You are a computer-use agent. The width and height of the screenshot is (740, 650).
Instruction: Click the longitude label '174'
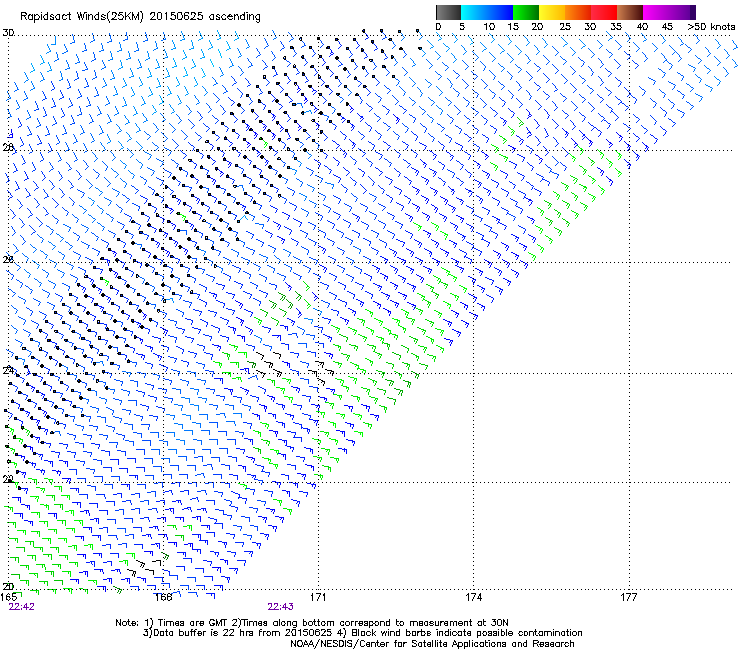tap(473, 597)
